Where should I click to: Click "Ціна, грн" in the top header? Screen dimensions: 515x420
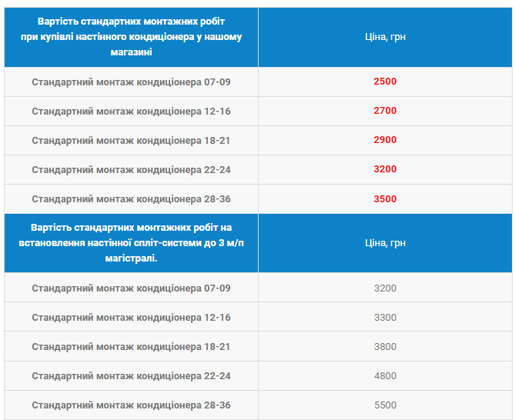point(385,37)
